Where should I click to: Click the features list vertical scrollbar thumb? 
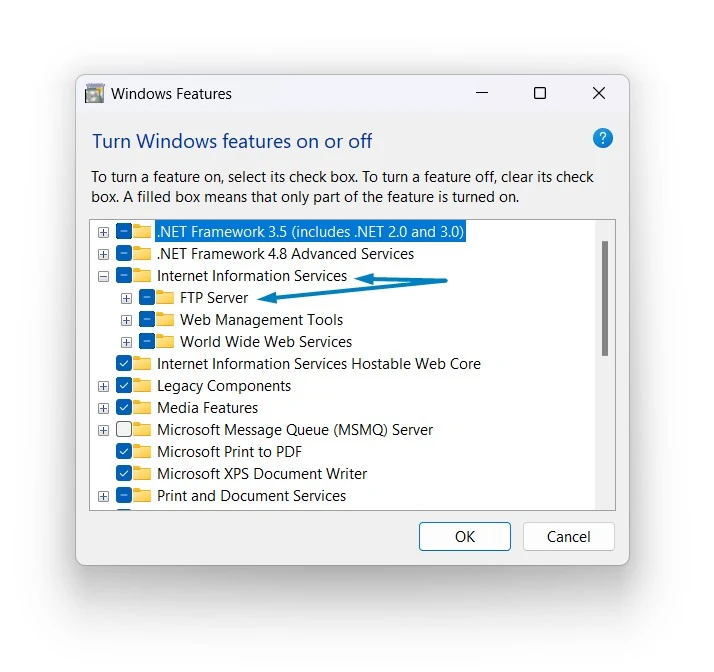coord(605,298)
